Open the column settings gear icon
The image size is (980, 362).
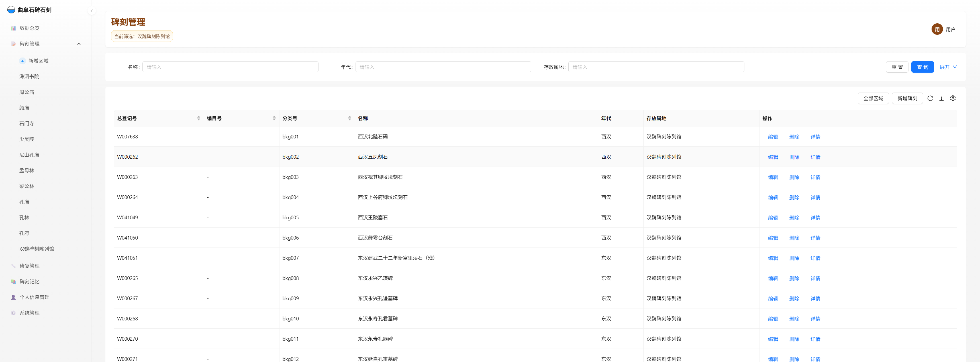click(x=953, y=99)
